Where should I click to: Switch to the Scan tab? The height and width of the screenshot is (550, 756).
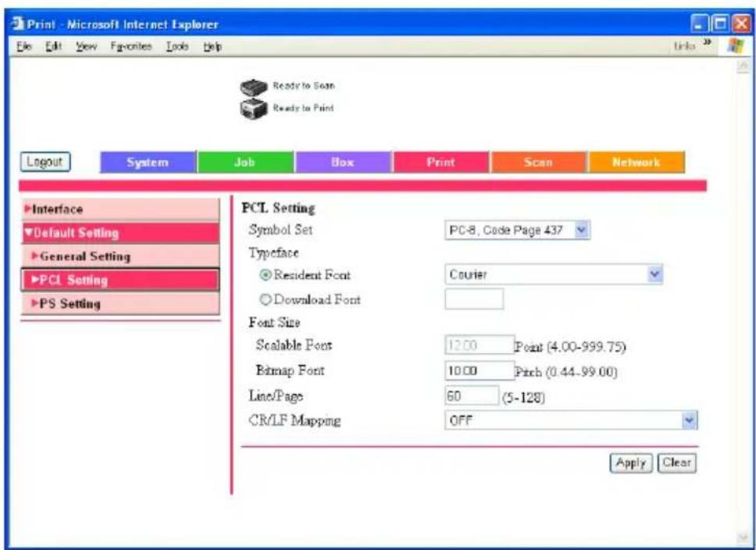coord(539,162)
